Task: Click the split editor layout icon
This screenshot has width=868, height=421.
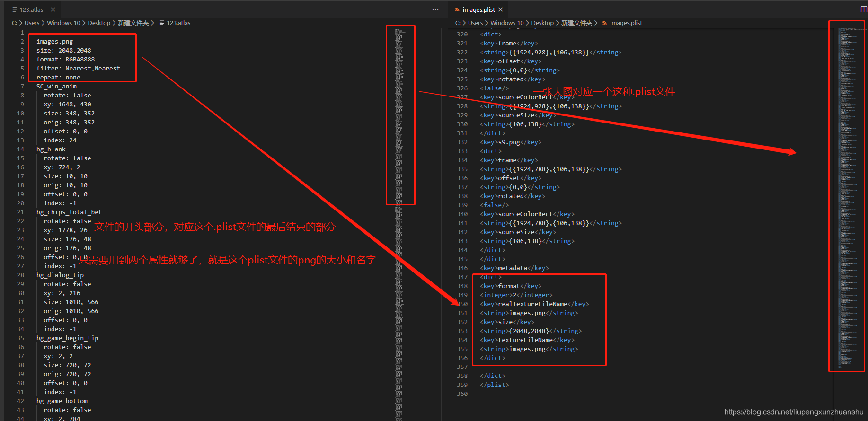Action: point(864,9)
